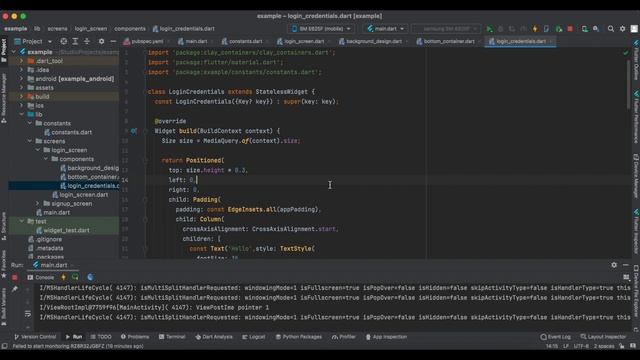Expand the android [example_android] folder

22,79
